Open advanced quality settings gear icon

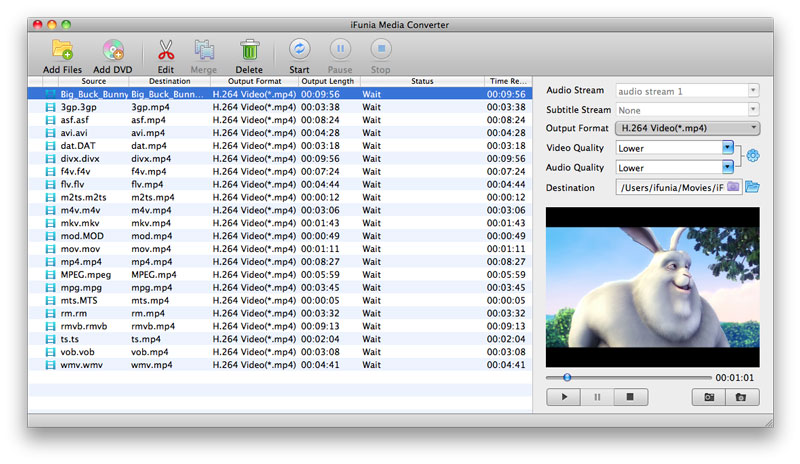coord(753,155)
